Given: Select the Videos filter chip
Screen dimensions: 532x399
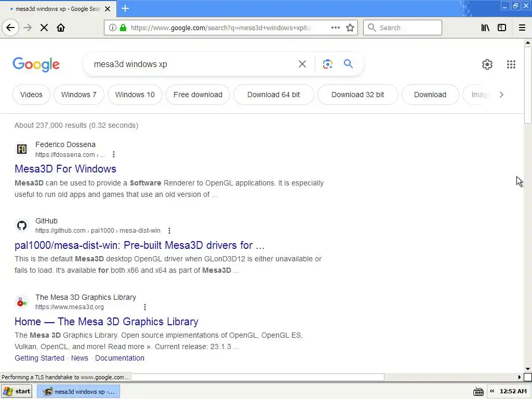Looking at the screenshot, I should [31, 95].
